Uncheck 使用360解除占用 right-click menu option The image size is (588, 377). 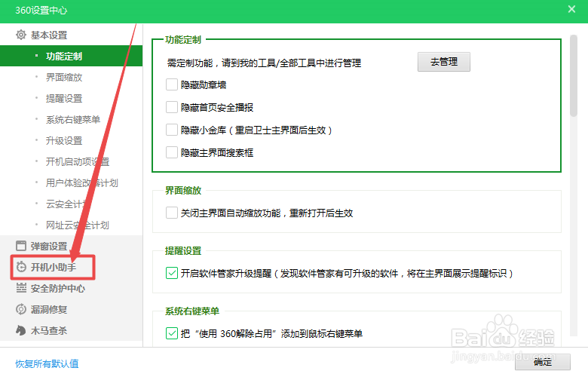(x=172, y=333)
